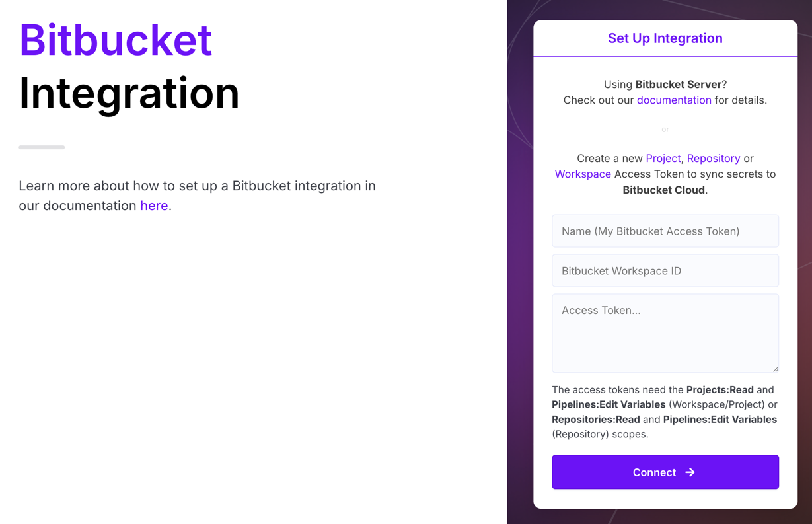The height and width of the screenshot is (524, 812).
Task: Click into the Access Token text area
Action: pos(665,333)
